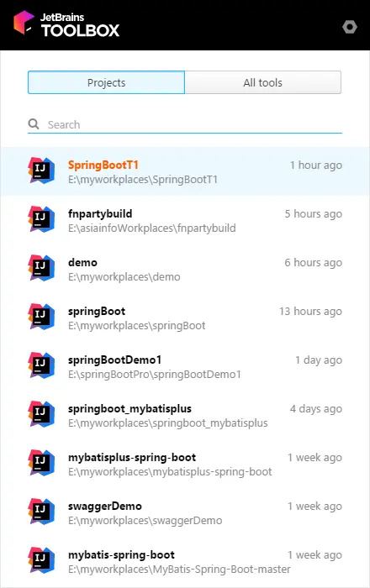Image resolution: width=370 pixels, height=588 pixels.
Task: Click IntelliJ icon beside mybatisplus-spring-boot
Action: [41, 463]
